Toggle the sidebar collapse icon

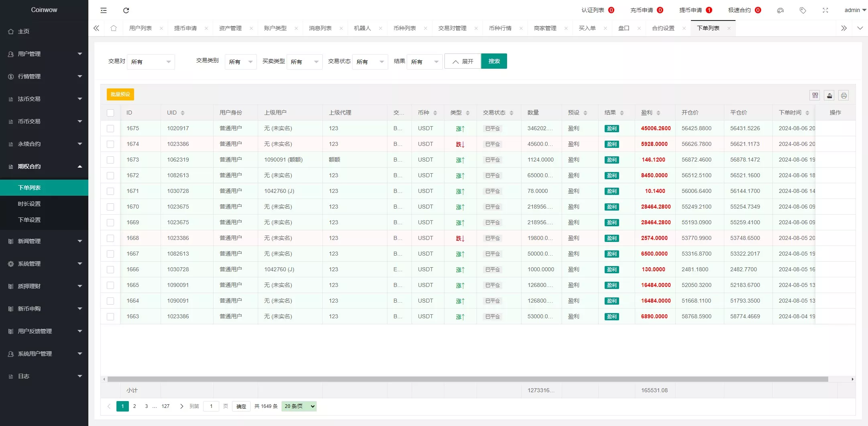(x=104, y=10)
